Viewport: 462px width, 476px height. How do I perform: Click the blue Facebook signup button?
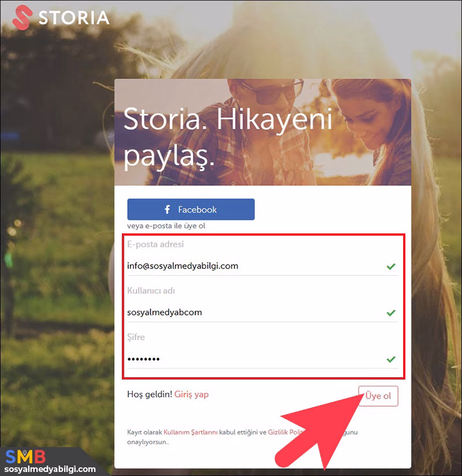click(191, 209)
